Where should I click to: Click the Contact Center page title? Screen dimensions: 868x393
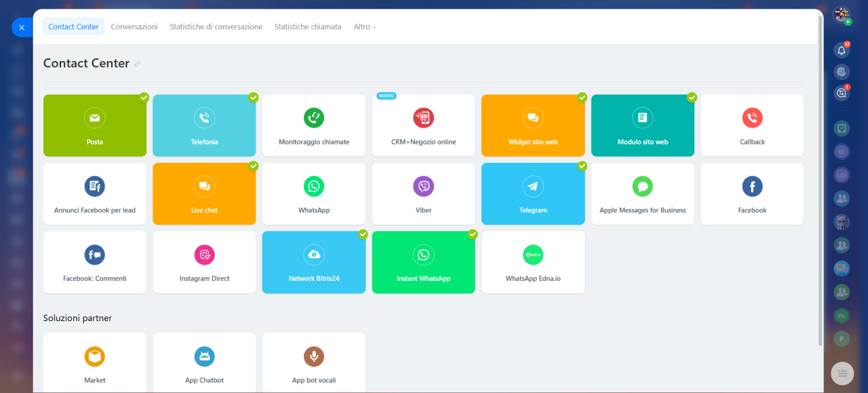(x=86, y=63)
